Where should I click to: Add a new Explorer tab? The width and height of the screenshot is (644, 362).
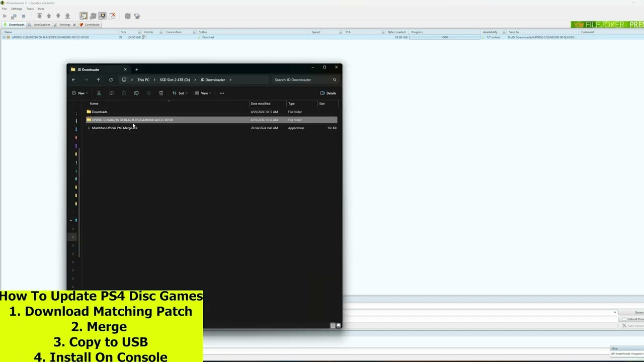pos(136,69)
